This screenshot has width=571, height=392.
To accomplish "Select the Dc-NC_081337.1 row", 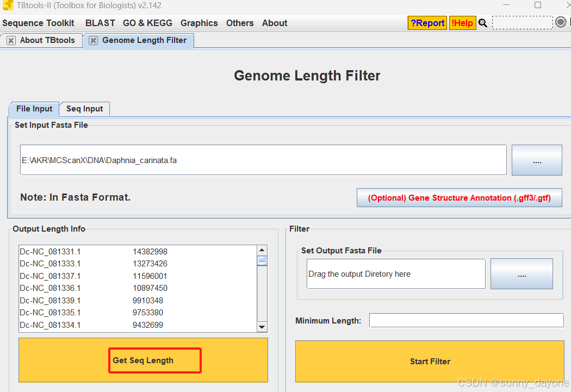I will (x=138, y=276).
